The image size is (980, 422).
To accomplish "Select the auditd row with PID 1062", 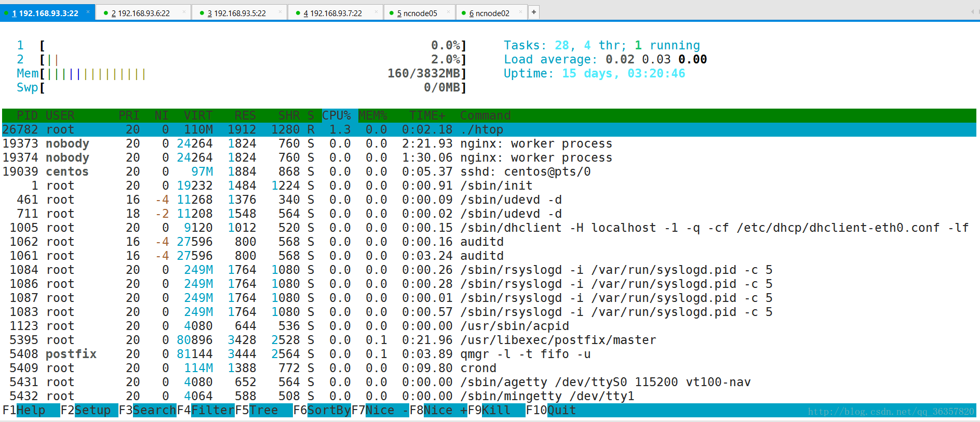I will 489,242.
